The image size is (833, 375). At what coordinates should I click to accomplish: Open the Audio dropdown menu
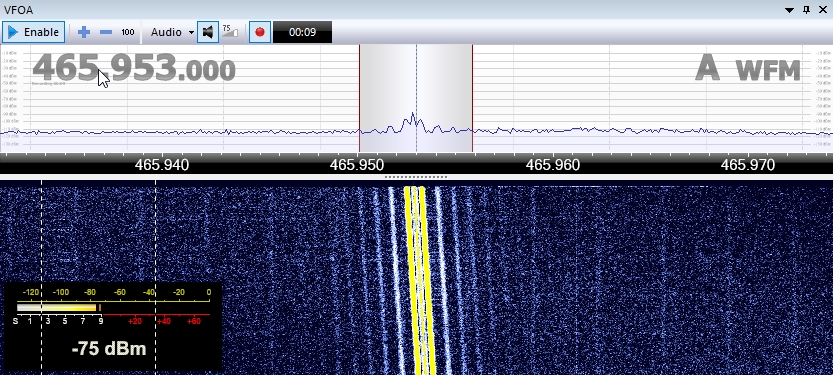172,32
